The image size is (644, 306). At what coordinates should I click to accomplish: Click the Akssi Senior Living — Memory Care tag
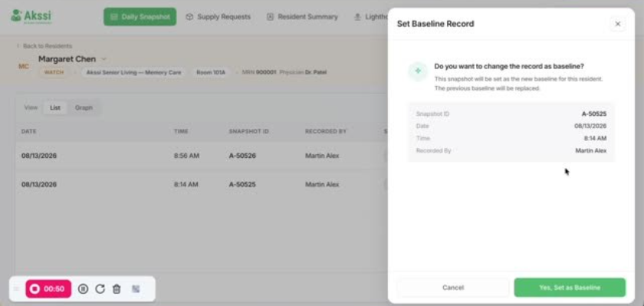point(133,72)
